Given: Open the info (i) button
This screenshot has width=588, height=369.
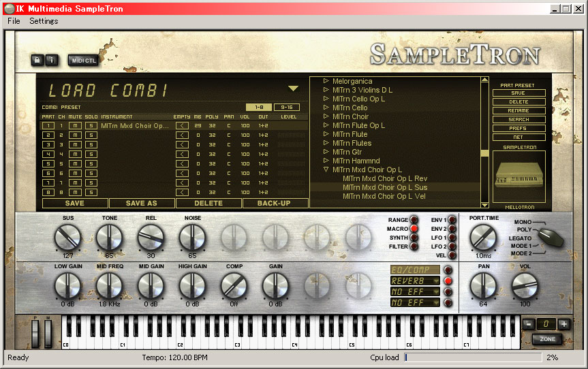Looking at the screenshot, I should coord(52,60).
